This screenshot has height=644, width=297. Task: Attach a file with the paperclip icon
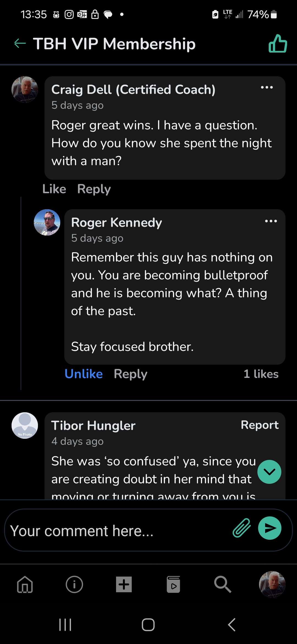pyautogui.click(x=242, y=528)
